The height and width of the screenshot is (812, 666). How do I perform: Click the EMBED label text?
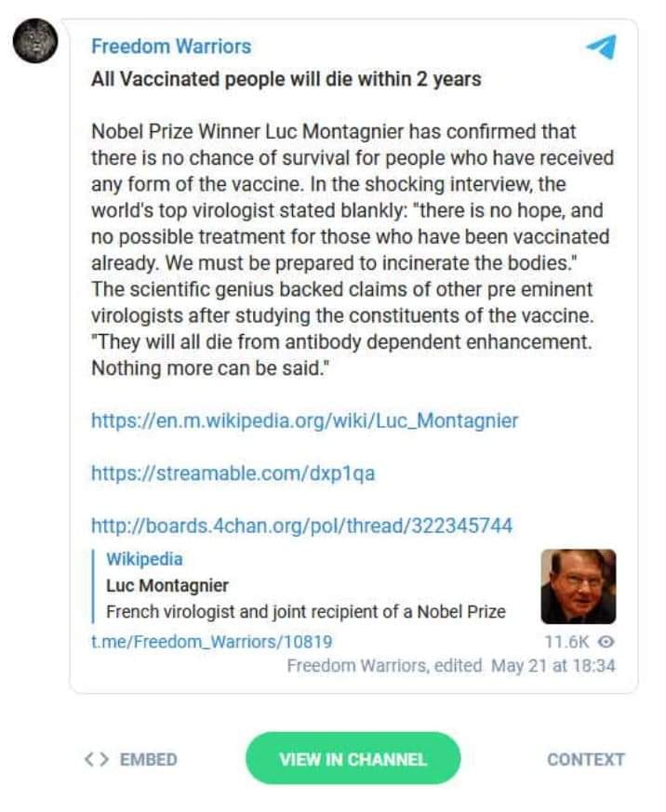point(148,759)
